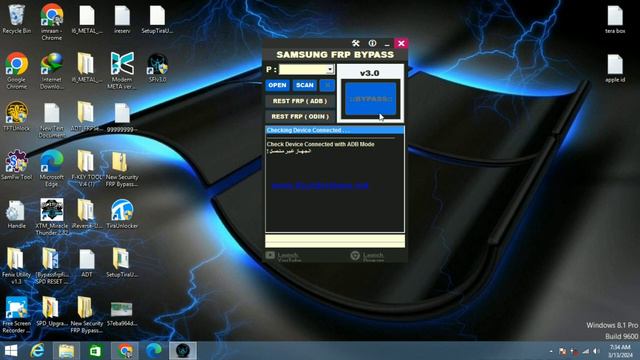The width and height of the screenshot is (640, 360).
Task: Open Internet Download Manager desktop icon
Action: pos(51,71)
